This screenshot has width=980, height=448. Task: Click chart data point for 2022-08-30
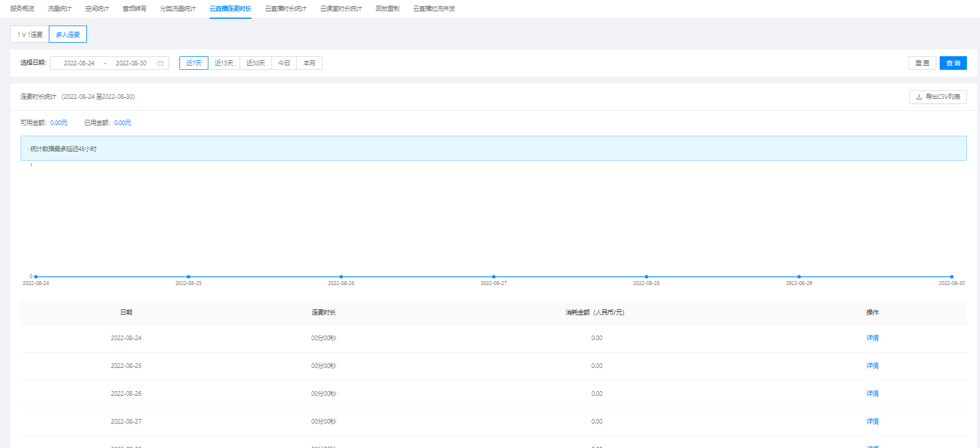click(x=952, y=277)
